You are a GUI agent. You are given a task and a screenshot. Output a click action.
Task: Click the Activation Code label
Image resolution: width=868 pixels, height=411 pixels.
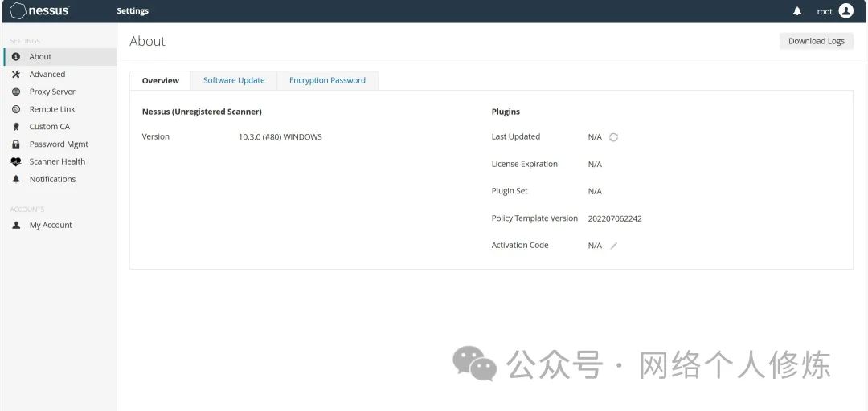520,245
